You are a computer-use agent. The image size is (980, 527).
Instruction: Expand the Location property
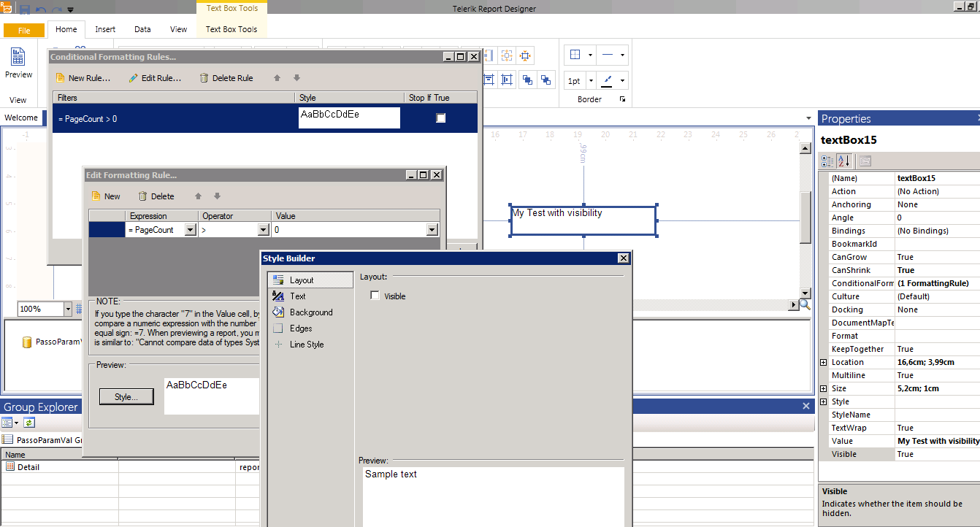point(824,362)
